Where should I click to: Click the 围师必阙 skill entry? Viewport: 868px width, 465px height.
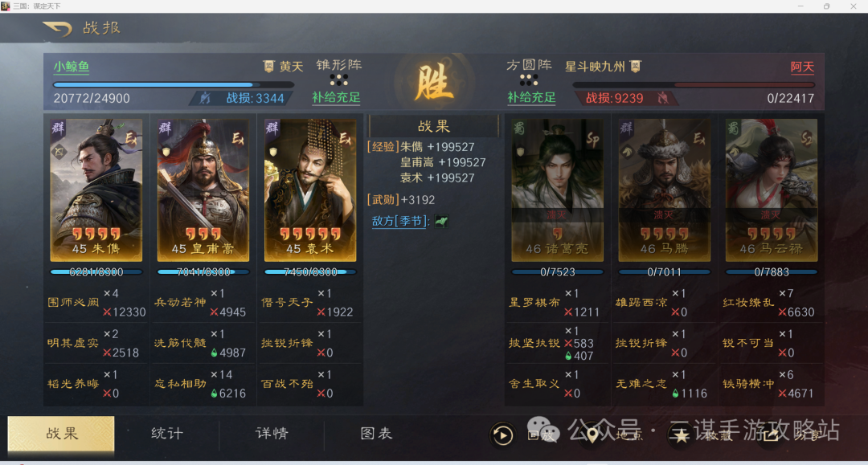[73, 303]
